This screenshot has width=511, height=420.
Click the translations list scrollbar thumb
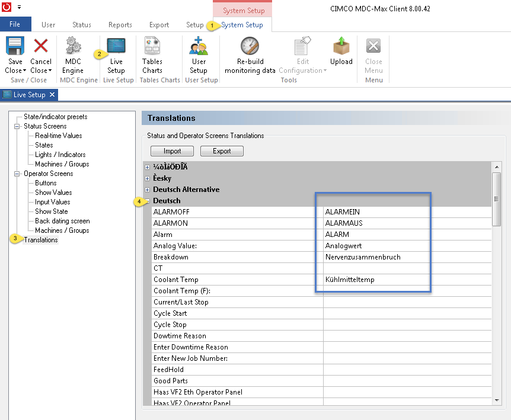tap(496, 199)
